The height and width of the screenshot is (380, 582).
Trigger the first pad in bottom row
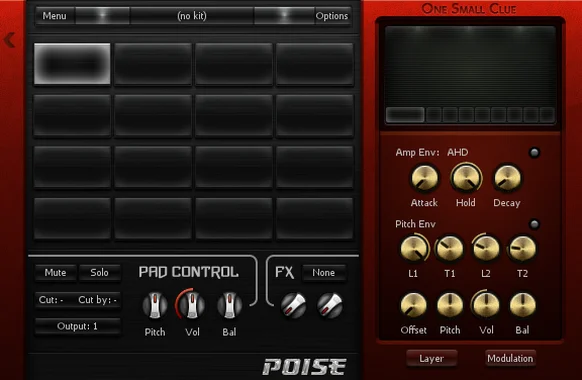[72, 218]
